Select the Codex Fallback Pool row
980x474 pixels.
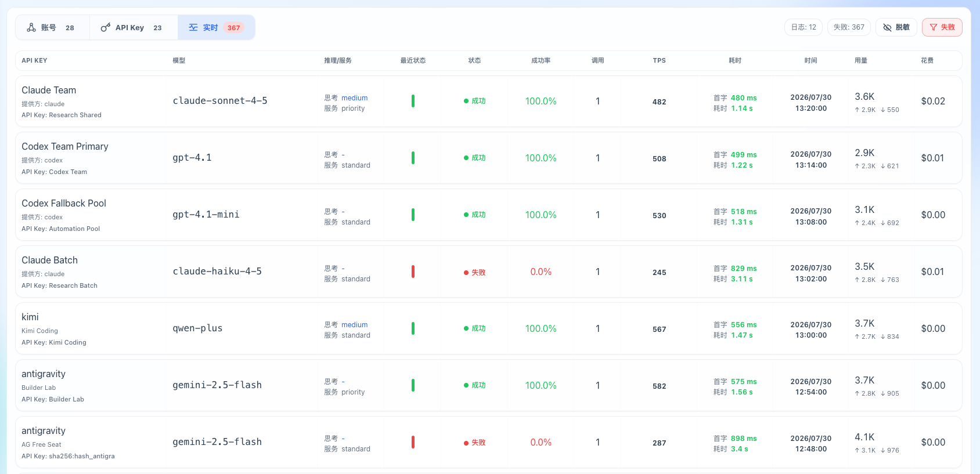488,215
